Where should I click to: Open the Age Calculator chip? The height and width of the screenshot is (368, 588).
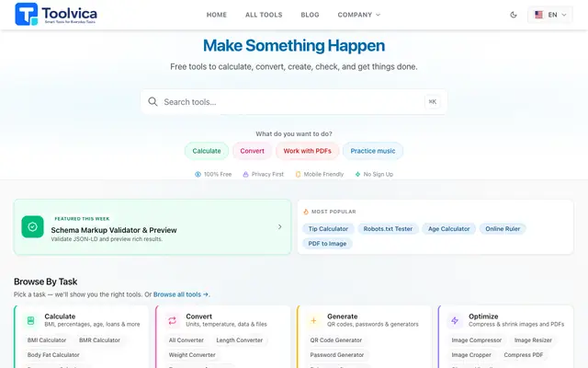449,229
